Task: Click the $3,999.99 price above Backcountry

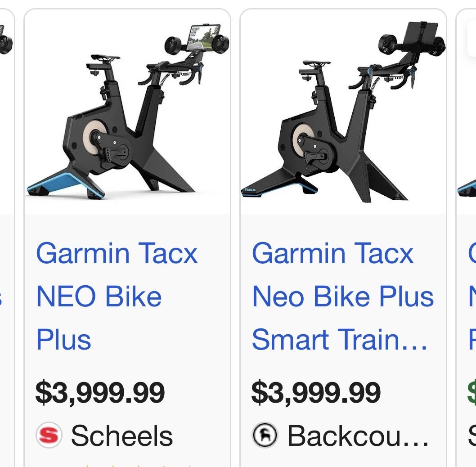Action: [x=316, y=392]
